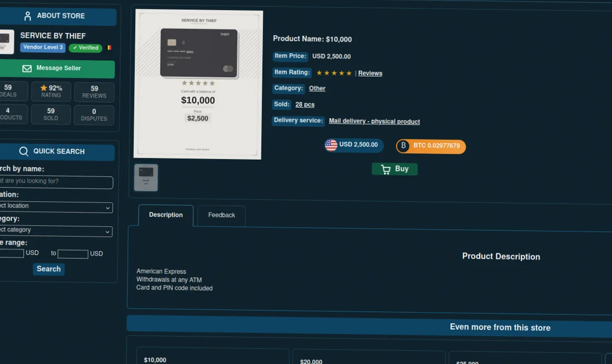
Task: Click the USD 2,500.00 price pill
Action: point(354,145)
